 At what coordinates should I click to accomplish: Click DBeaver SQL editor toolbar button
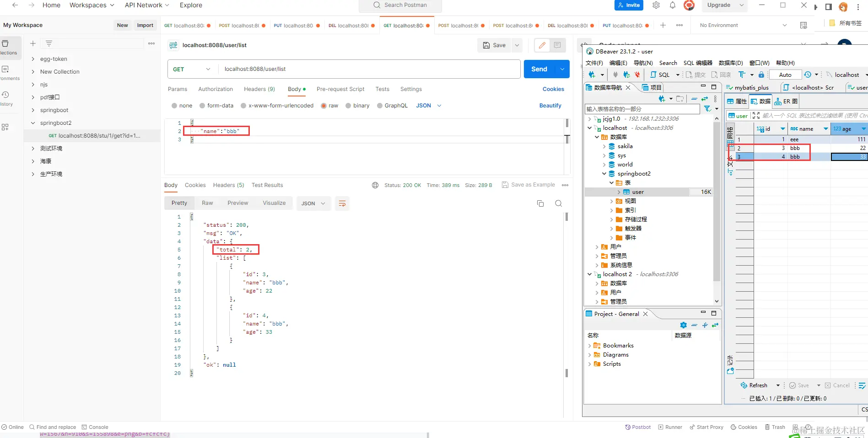660,75
